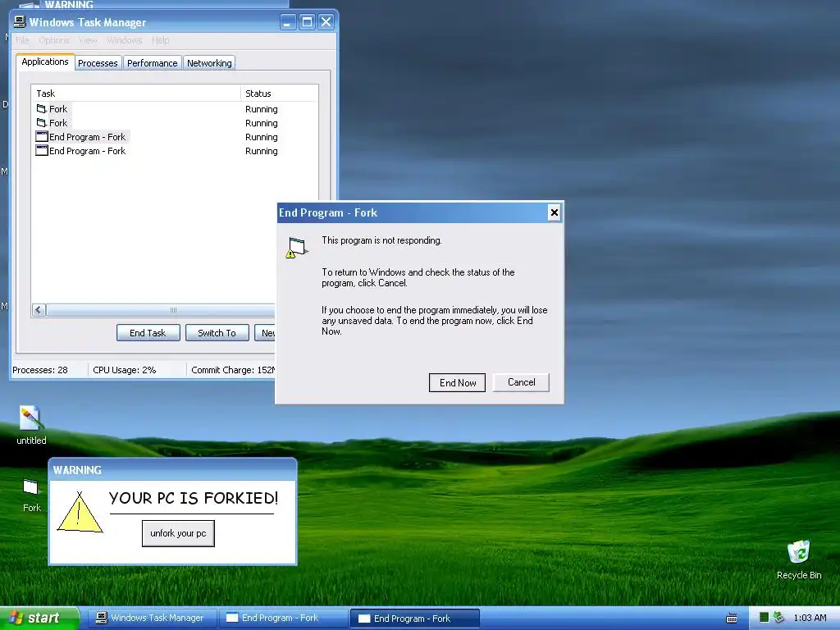Image resolution: width=840 pixels, height=630 pixels.
Task: Click the Task column header
Action: (136, 94)
